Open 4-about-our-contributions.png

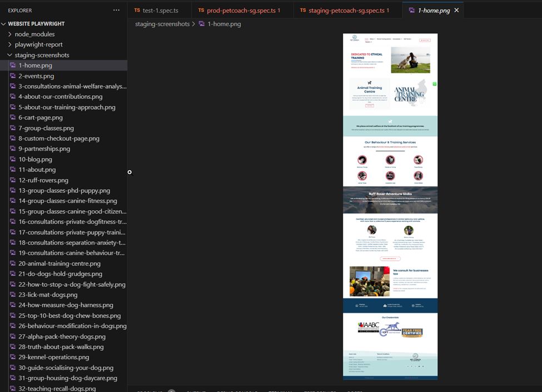(63, 96)
